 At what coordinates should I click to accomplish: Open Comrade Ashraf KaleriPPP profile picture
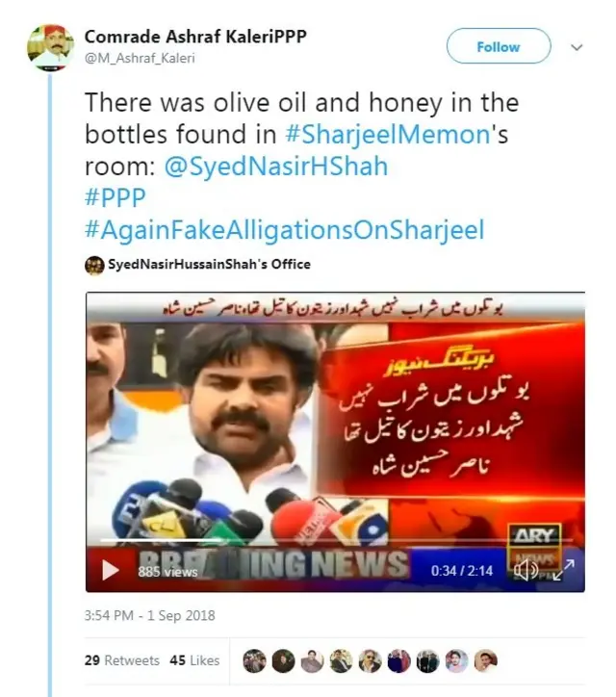pos(52,45)
